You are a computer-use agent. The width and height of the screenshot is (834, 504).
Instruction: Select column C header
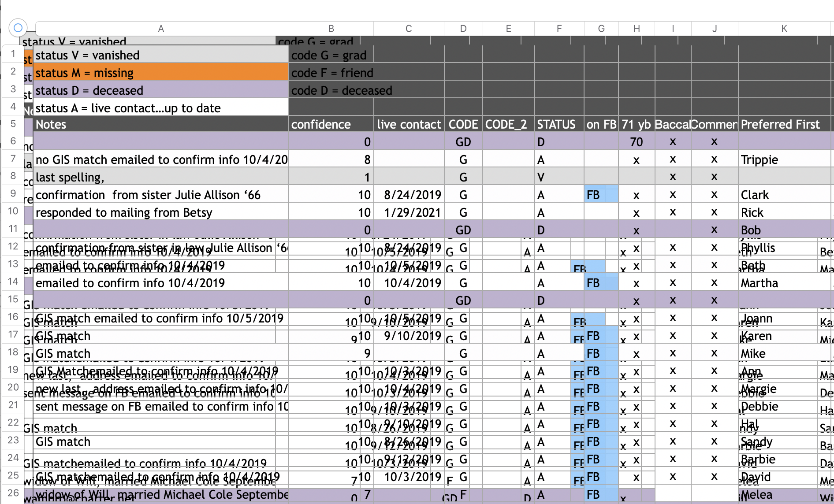(x=409, y=29)
